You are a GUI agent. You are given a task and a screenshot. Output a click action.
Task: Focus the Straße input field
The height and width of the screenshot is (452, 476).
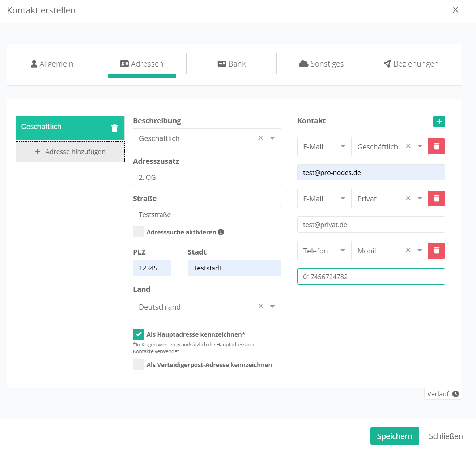(207, 214)
